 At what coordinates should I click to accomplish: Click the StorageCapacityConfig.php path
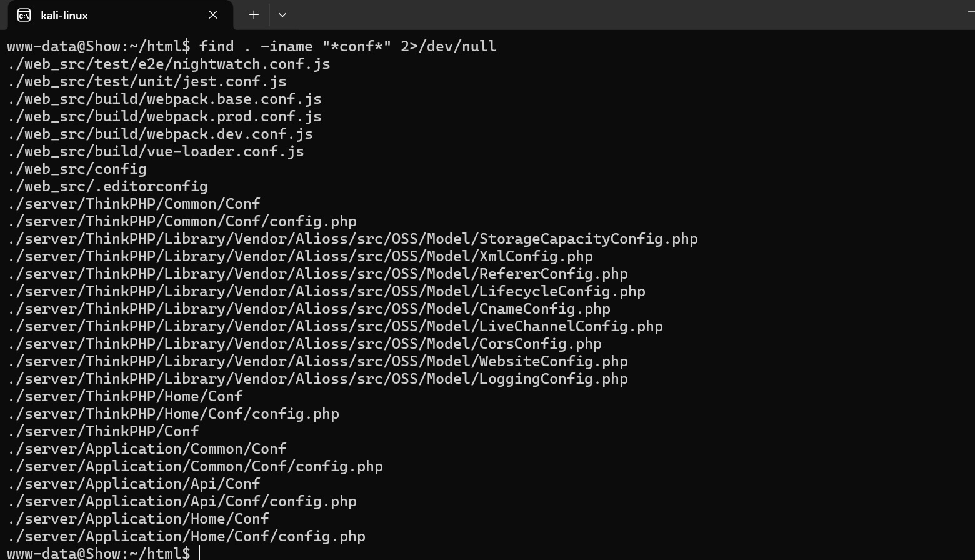(352, 239)
